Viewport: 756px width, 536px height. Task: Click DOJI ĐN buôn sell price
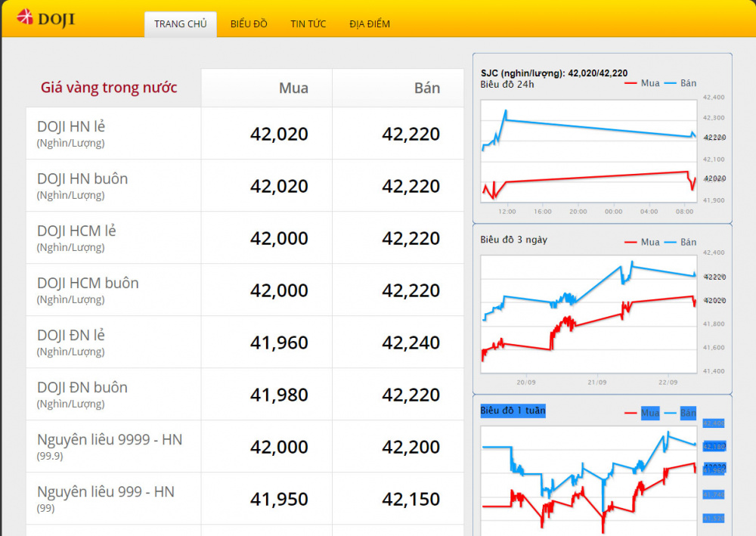tap(411, 395)
